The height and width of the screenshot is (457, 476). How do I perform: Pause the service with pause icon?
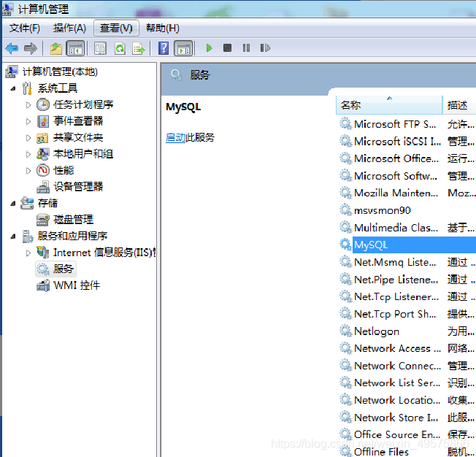pyautogui.click(x=246, y=48)
